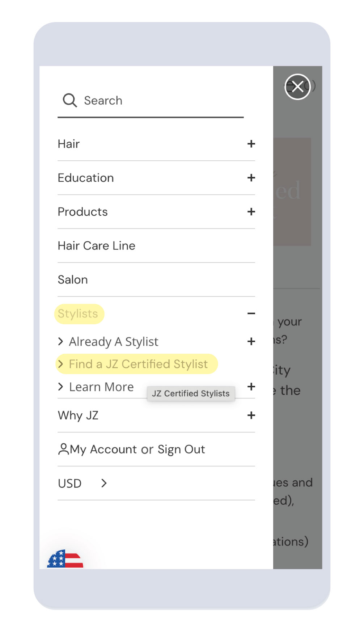Expand the Products submenu

coord(251,212)
